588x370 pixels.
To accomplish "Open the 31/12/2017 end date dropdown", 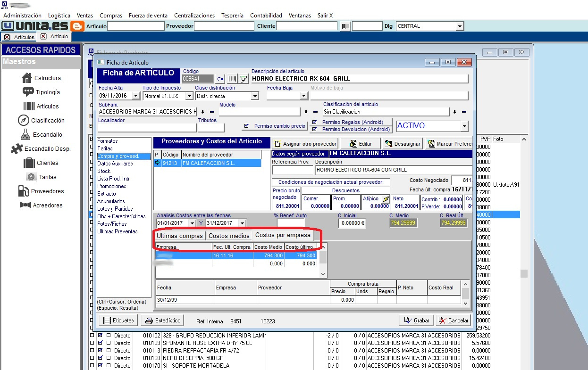I will (x=242, y=223).
